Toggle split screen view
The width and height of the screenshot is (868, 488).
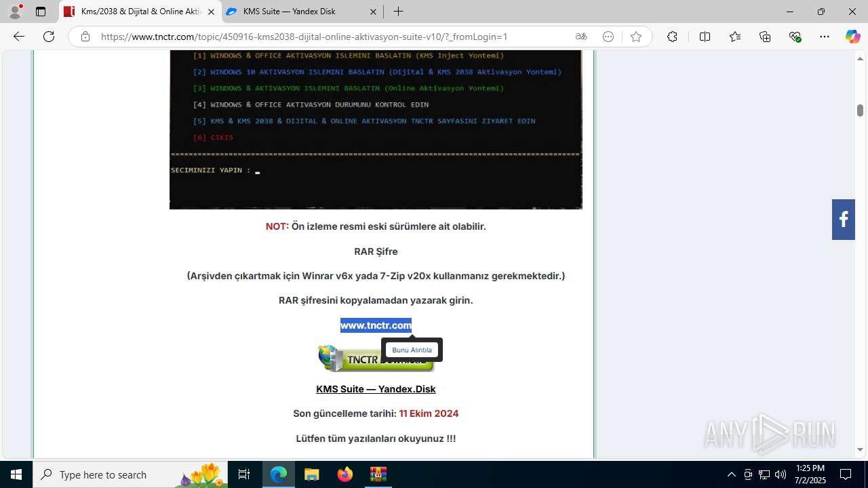705,37
